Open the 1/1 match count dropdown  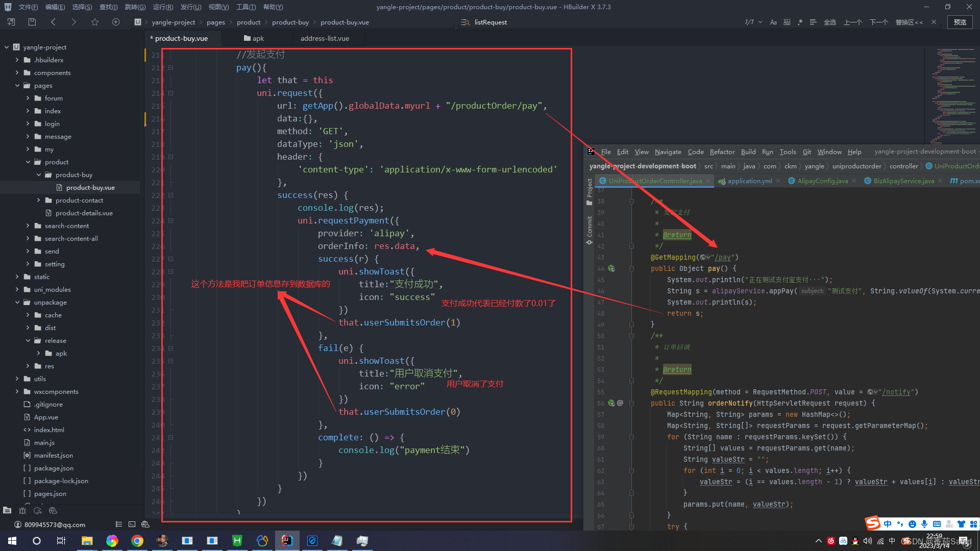pyautogui.click(x=760, y=22)
